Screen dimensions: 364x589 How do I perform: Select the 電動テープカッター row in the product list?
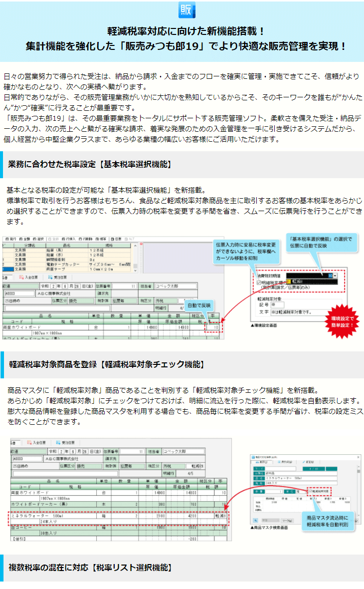tap(67, 265)
